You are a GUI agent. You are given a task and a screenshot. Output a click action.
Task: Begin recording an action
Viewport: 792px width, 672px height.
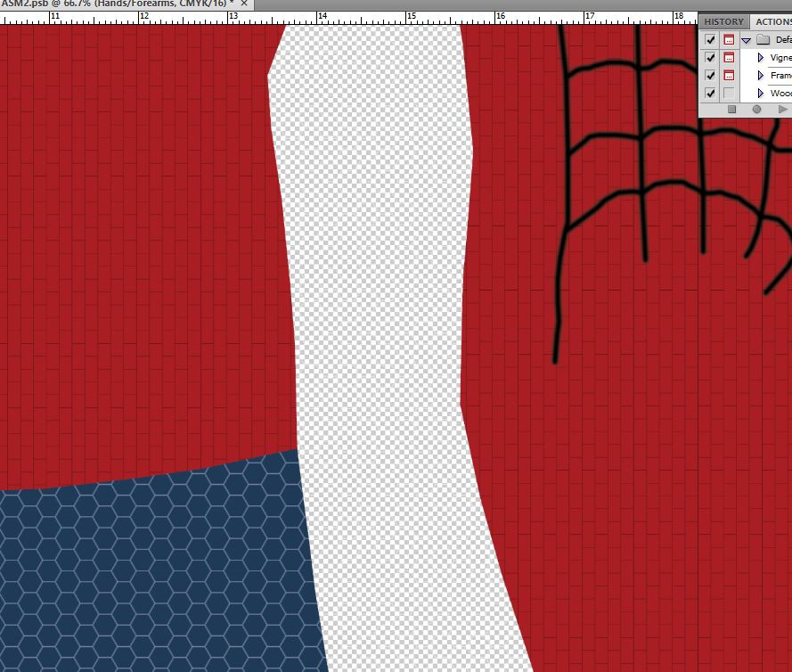click(x=756, y=109)
